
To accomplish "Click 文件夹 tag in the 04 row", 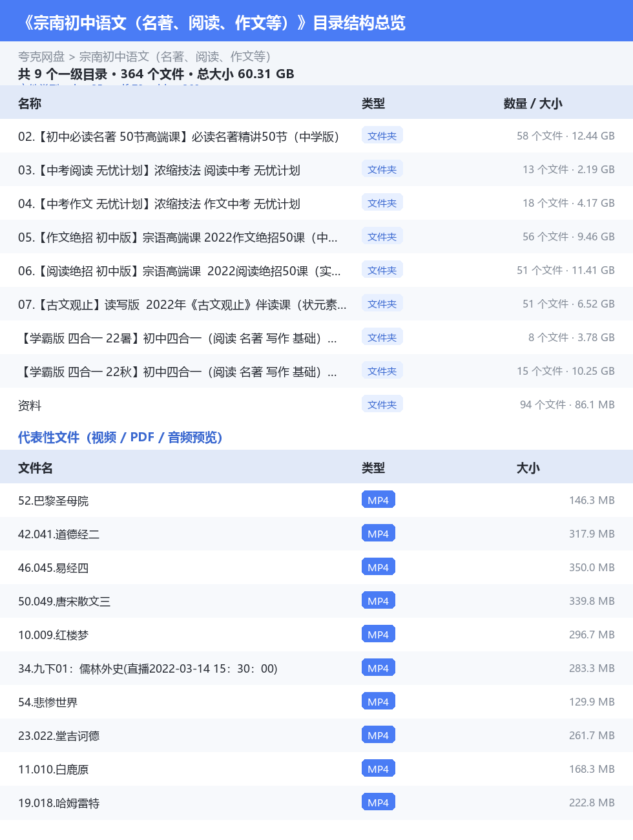I will (x=382, y=203).
